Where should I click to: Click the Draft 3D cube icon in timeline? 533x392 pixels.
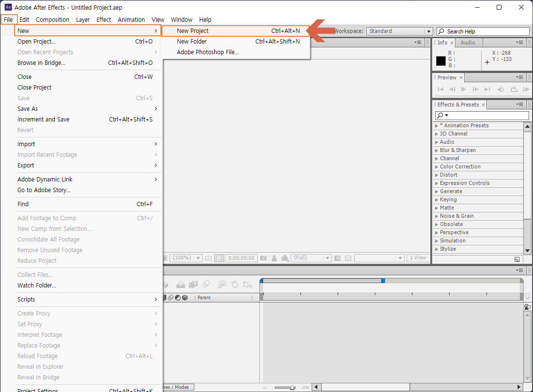(x=166, y=285)
